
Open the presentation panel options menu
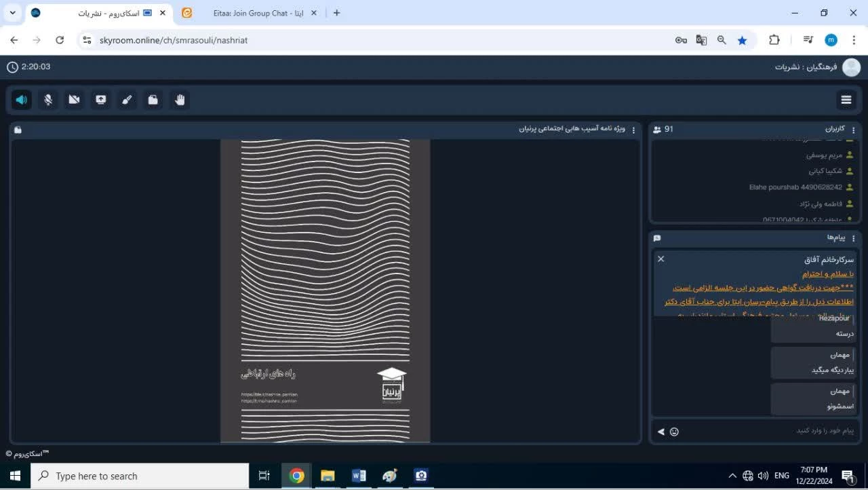click(x=634, y=130)
